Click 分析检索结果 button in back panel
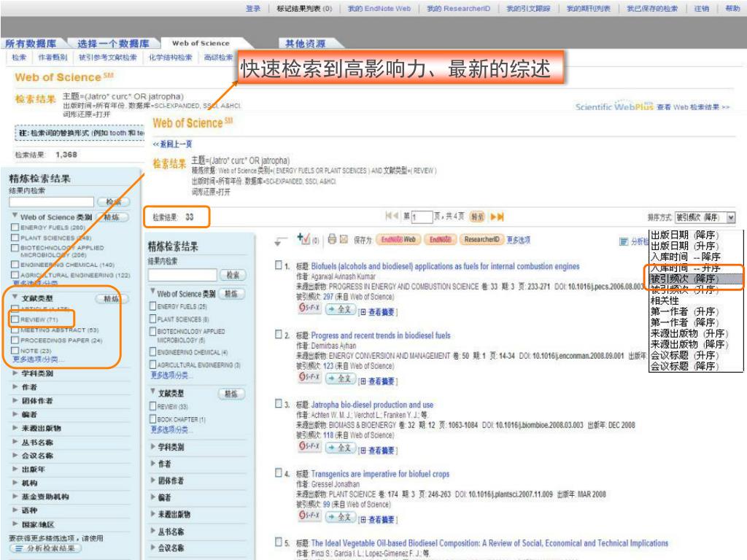Screen dimensions: 747x560 click(44, 548)
